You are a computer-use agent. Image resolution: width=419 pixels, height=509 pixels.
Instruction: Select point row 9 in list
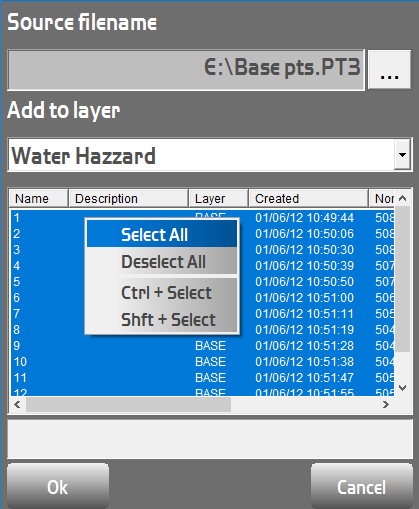click(x=202, y=346)
